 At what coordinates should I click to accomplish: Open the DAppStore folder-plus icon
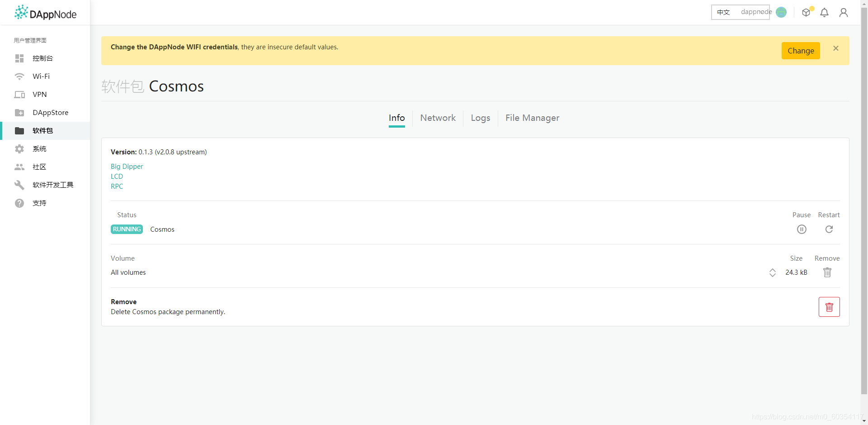(19, 113)
